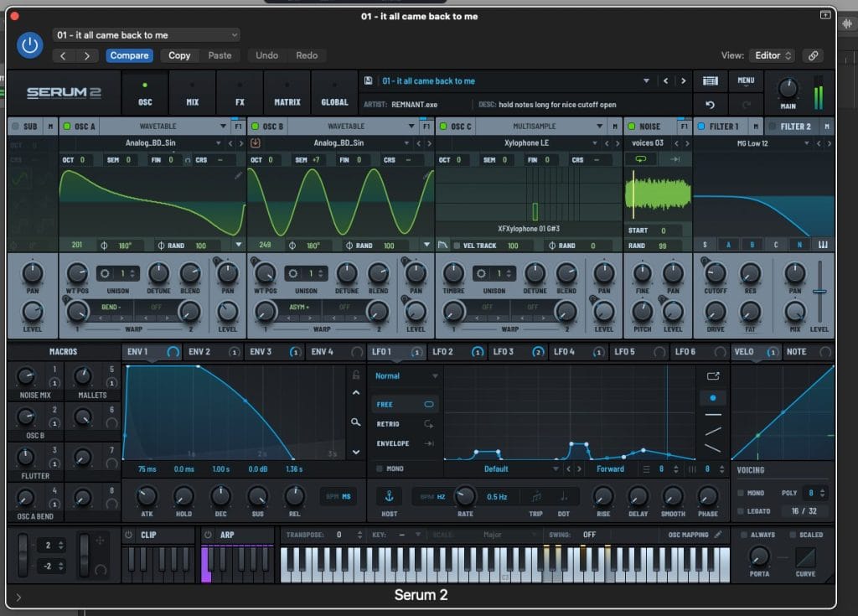
Task: Click the LFO Envelope mode icon
Action: 428,443
